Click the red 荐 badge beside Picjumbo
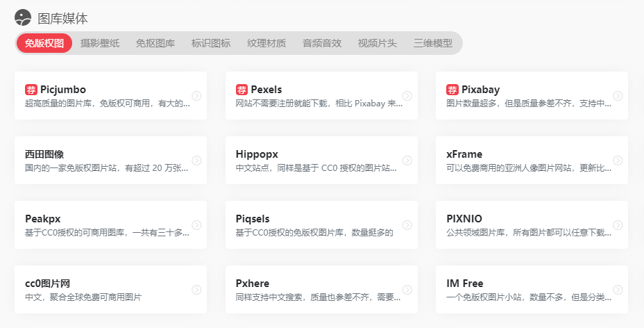 pyautogui.click(x=31, y=90)
